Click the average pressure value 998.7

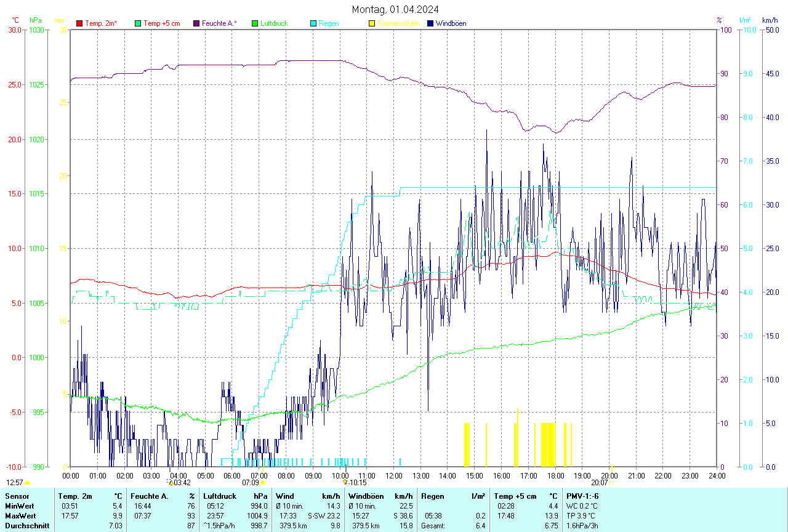coord(259,526)
